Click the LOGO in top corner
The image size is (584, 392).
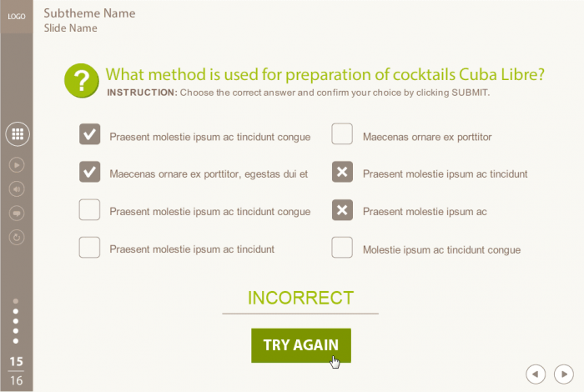[17, 16]
